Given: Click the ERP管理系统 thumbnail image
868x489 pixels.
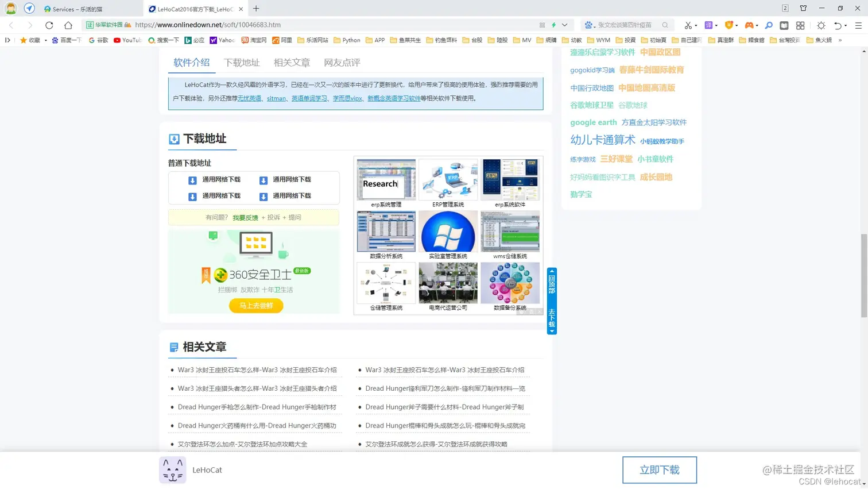Looking at the screenshot, I should click(x=448, y=179).
